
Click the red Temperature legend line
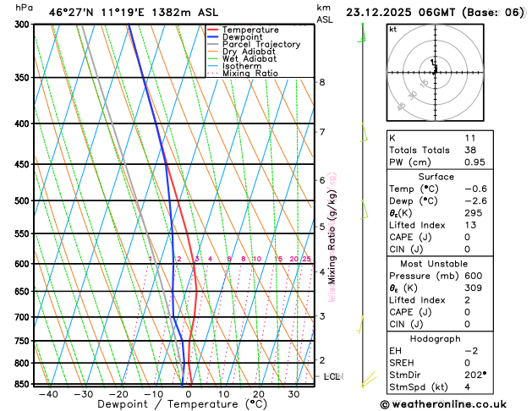[x=213, y=30]
